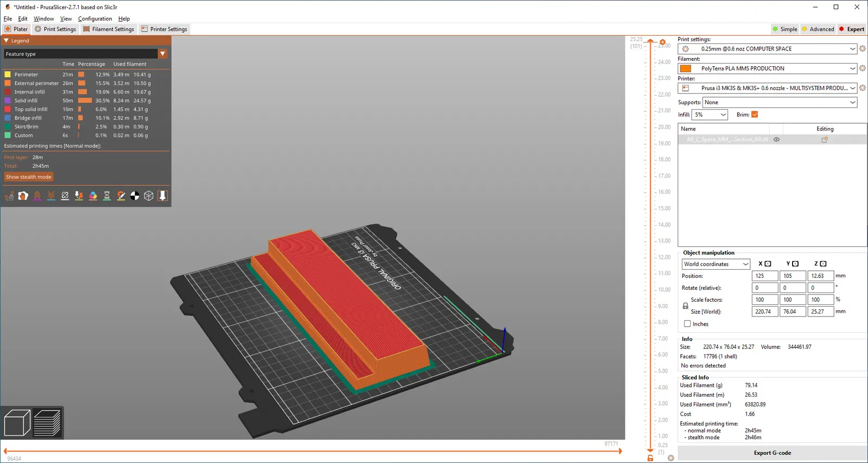Open the Help menu

click(x=124, y=18)
